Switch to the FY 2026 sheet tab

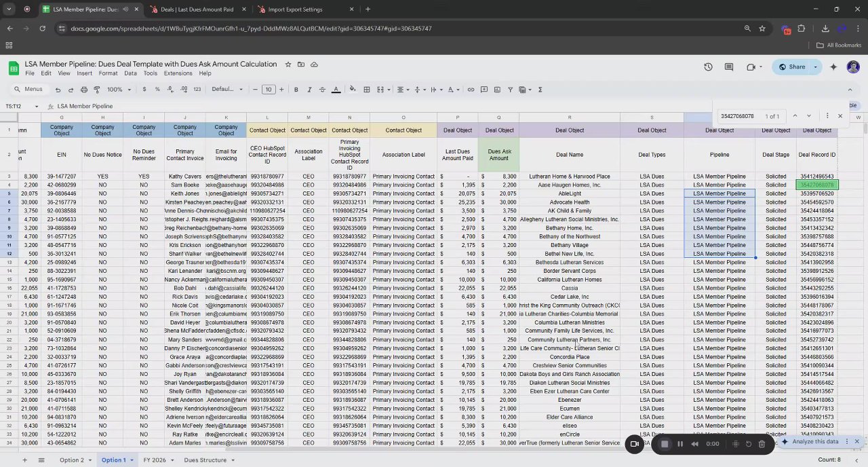pyautogui.click(x=154, y=460)
